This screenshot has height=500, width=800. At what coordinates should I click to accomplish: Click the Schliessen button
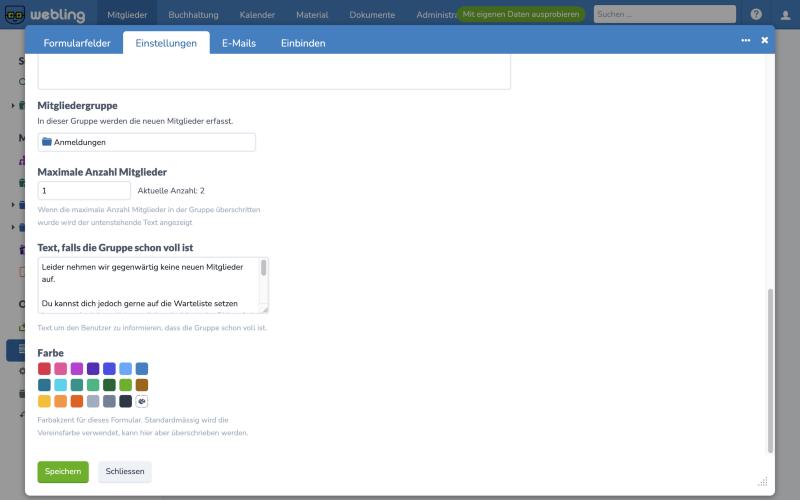click(125, 471)
